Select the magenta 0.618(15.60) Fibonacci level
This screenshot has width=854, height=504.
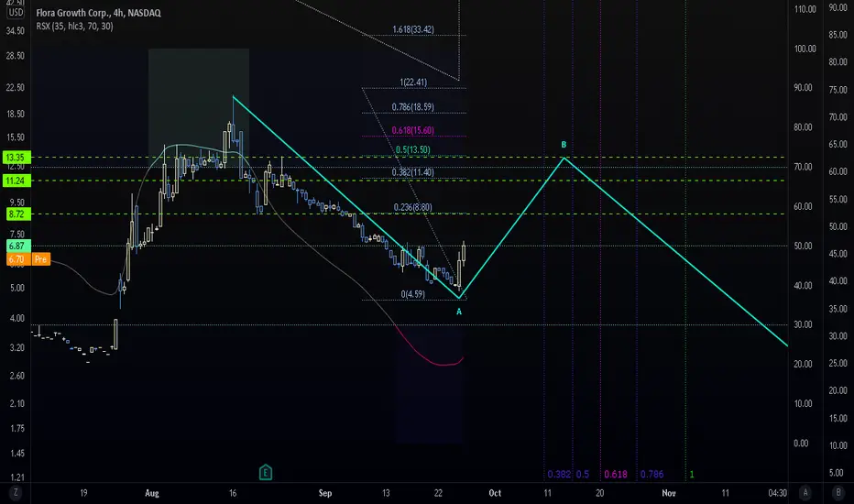point(413,131)
